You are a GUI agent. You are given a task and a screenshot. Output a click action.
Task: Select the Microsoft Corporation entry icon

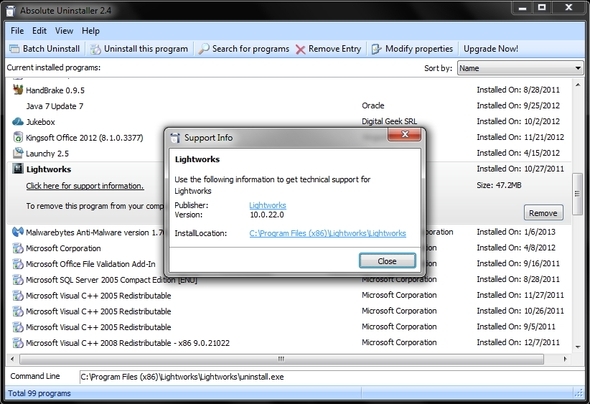[x=18, y=248]
